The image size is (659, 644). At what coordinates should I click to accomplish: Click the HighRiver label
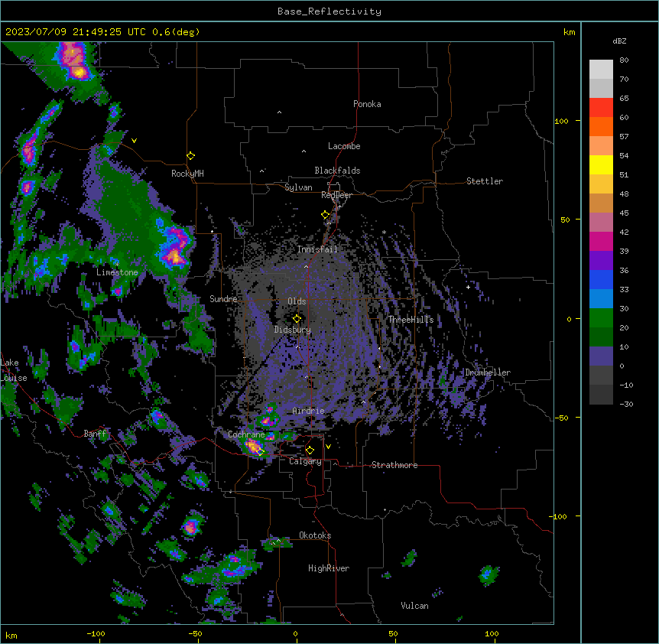pos(329,568)
